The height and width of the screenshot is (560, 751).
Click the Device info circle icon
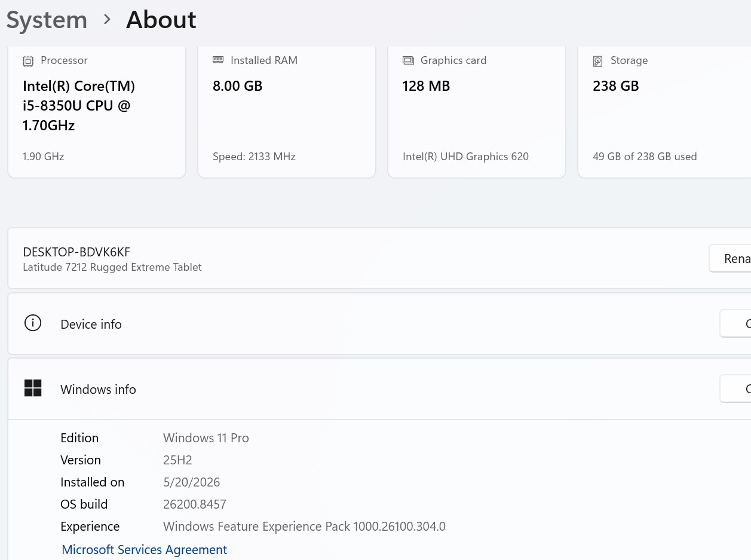tap(33, 323)
